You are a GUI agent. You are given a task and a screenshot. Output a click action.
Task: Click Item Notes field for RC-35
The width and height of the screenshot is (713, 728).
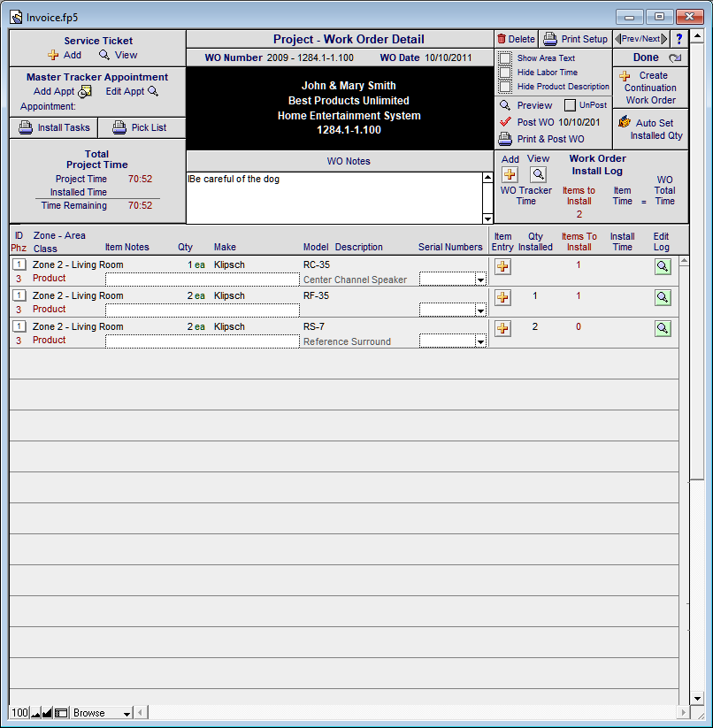click(203, 280)
